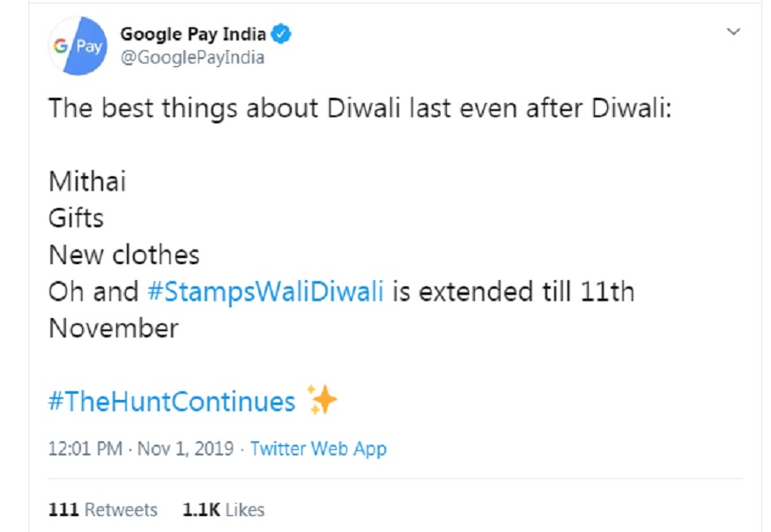Click the 'Oh and' text before hashtag
The image size is (771, 532).
coord(93,291)
